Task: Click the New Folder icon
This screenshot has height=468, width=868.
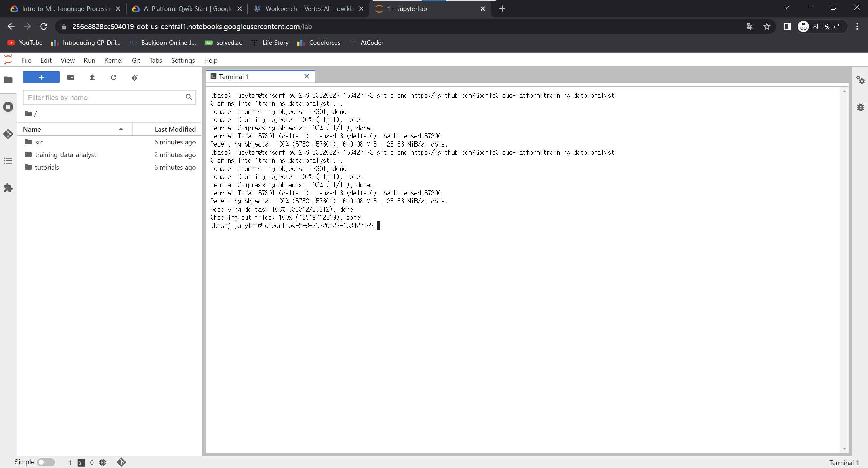Action: 71,77
